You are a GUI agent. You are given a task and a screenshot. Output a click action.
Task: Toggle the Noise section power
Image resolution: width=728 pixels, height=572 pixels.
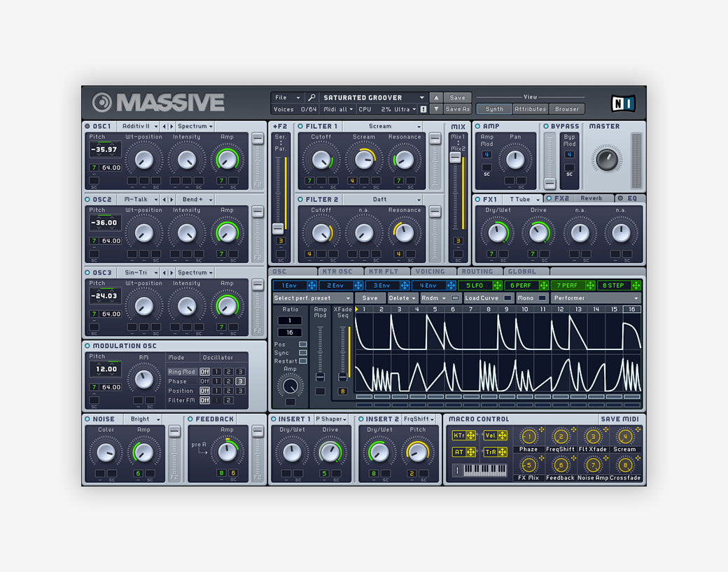87,419
